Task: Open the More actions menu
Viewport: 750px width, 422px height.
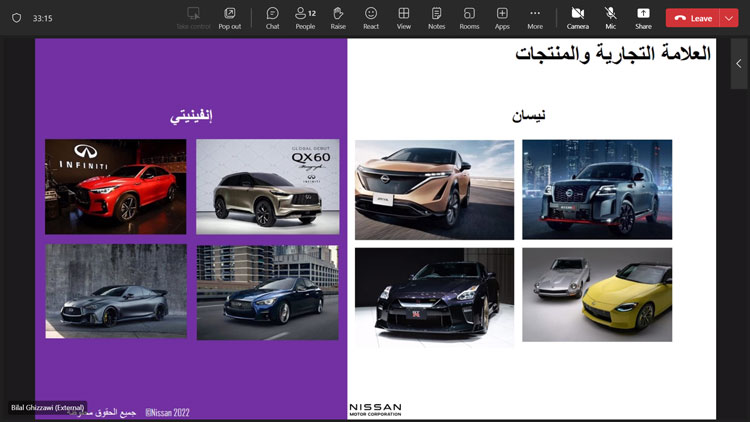Action: click(535, 17)
